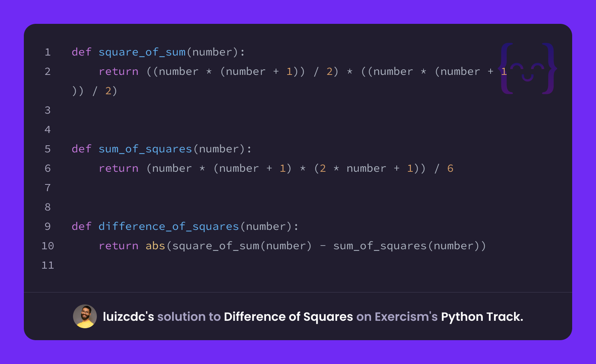Click the 'abs' call on line 10
The width and height of the screenshot is (596, 364).
click(155, 246)
